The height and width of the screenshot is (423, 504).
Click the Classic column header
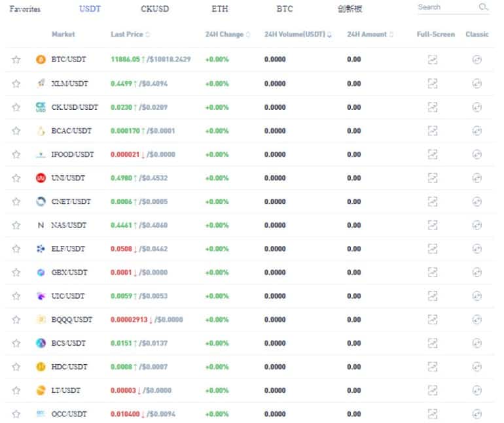[x=477, y=34]
